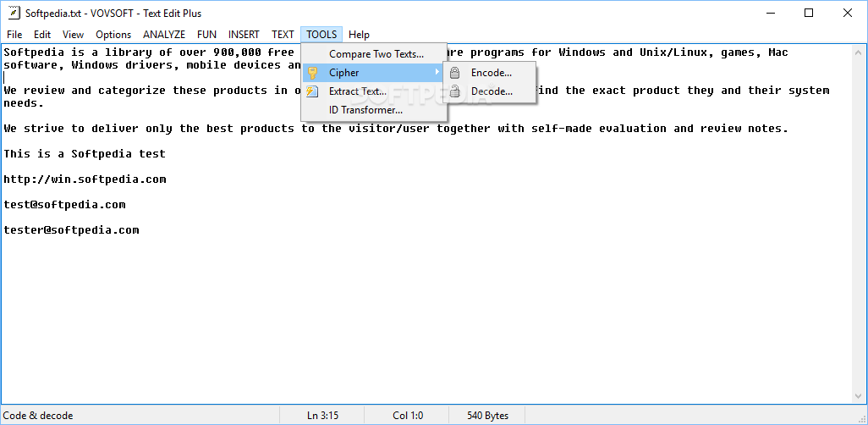Viewport: 868px width, 425px height.
Task: Open ID Transformer from the TOOLS menu
Action: tap(374, 110)
